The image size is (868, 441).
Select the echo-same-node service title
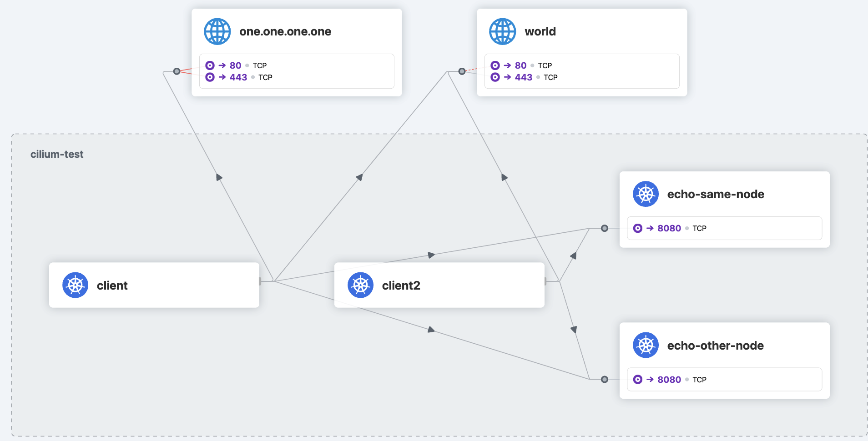point(715,194)
